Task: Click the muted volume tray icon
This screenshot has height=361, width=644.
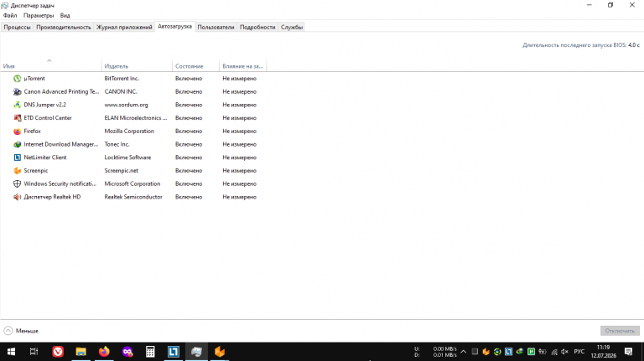Action: point(564,352)
